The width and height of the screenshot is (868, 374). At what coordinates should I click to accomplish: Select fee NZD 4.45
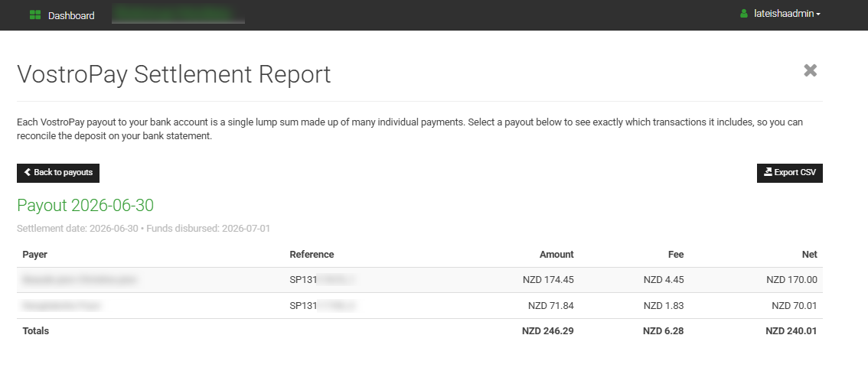coord(664,280)
